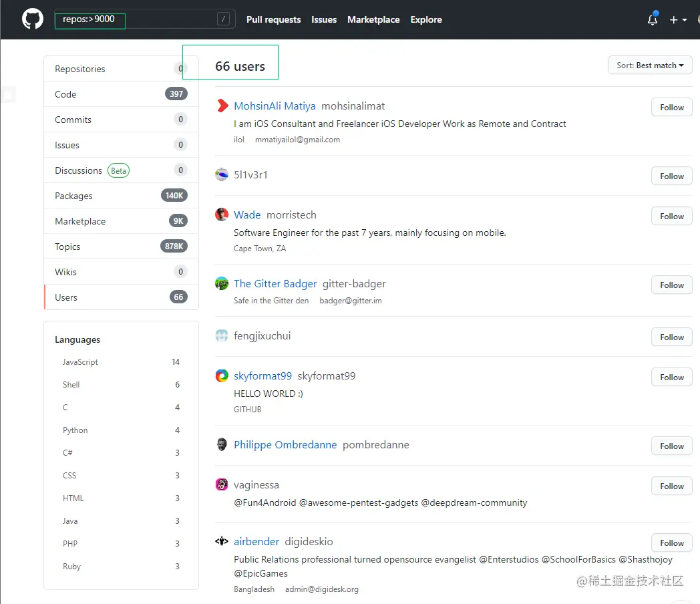The image size is (700, 604).
Task: Filter by PHP language
Action: point(121,544)
